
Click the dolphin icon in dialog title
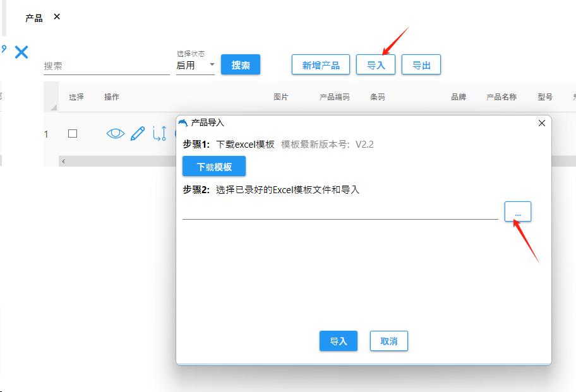coord(183,122)
